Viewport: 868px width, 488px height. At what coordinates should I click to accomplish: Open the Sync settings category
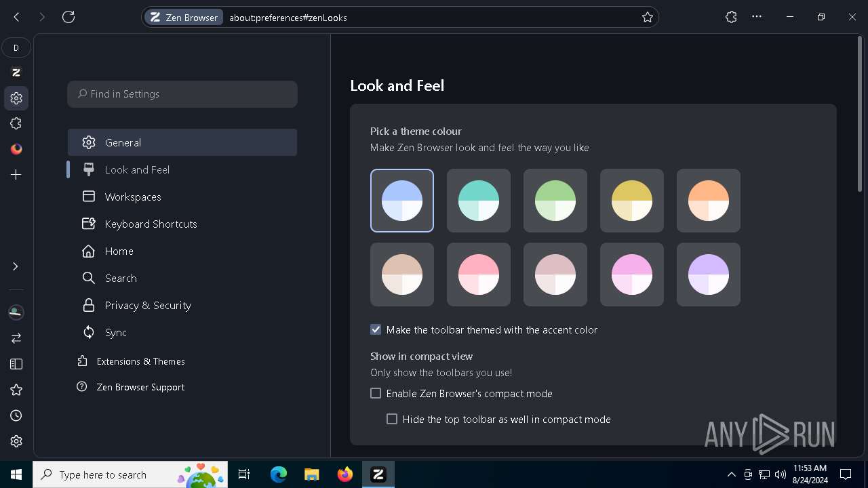pos(182,332)
